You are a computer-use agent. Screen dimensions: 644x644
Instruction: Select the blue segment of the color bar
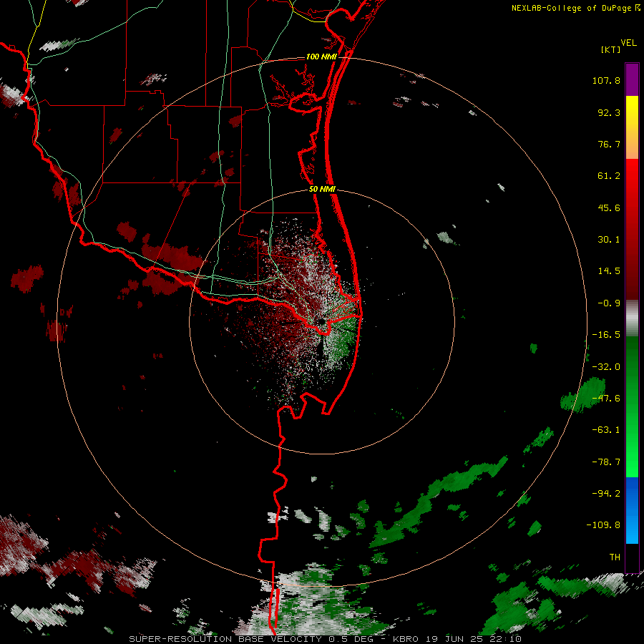tap(632, 510)
